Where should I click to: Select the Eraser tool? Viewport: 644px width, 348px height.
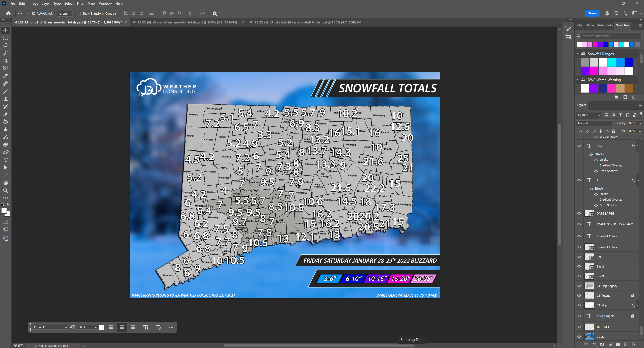[x=6, y=114]
